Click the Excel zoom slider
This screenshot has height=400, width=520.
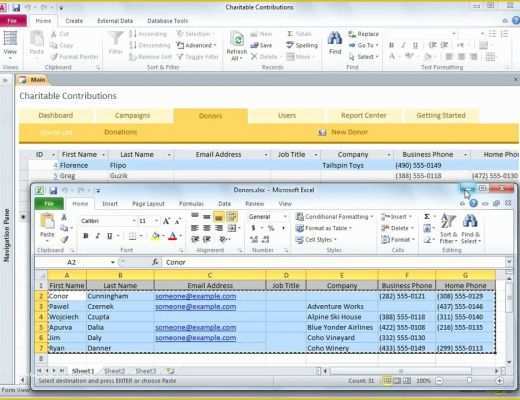tap(469, 380)
